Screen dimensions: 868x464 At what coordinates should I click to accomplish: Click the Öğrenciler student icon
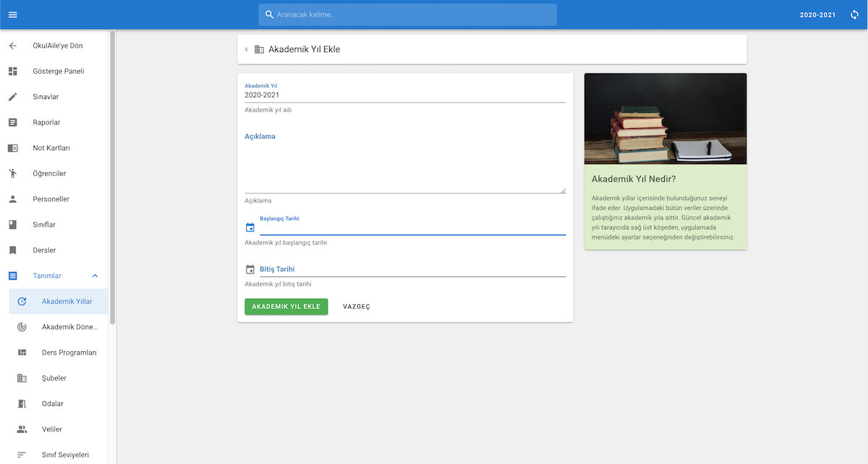(x=12, y=174)
